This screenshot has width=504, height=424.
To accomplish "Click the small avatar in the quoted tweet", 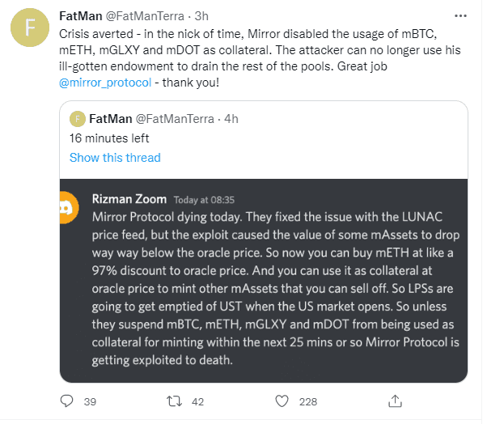I will pos(78,118).
